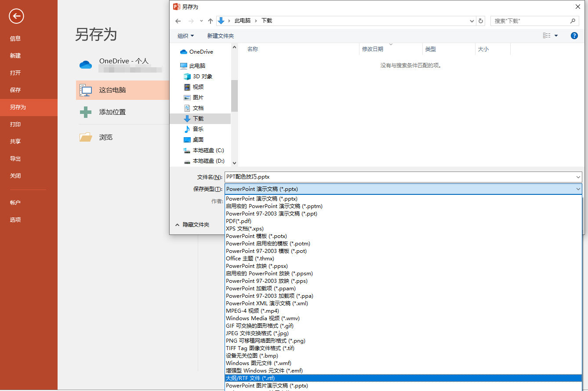Screen dimensions: 588x391
Task: Click the 3D 对象 folder icon
Action: [x=187, y=77]
